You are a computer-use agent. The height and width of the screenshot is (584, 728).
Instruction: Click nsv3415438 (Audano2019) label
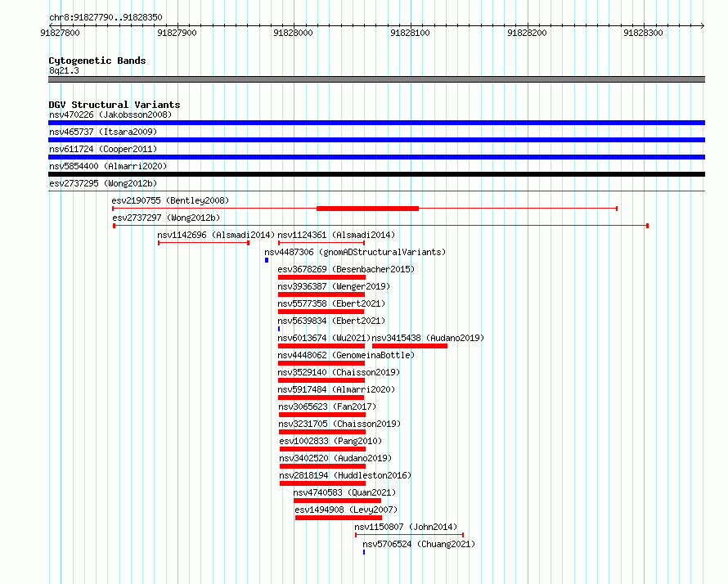[428, 338]
